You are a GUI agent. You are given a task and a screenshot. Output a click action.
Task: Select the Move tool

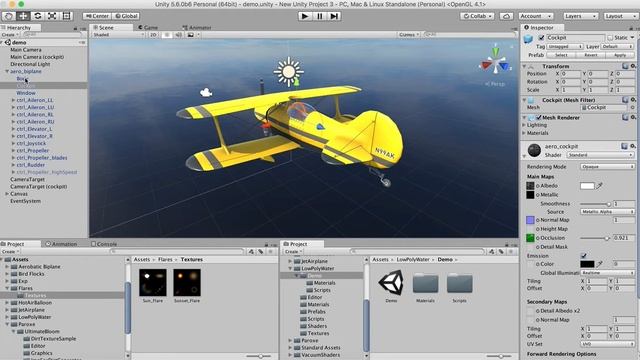pyautogui.click(x=23, y=16)
